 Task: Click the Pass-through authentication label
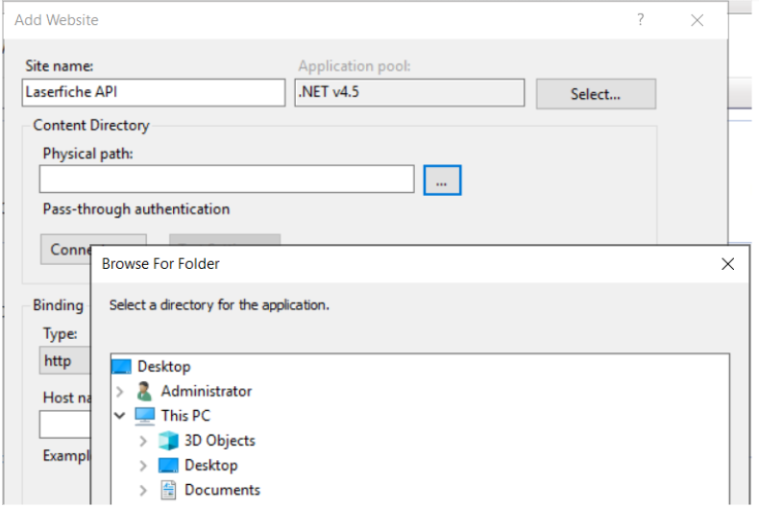click(136, 209)
